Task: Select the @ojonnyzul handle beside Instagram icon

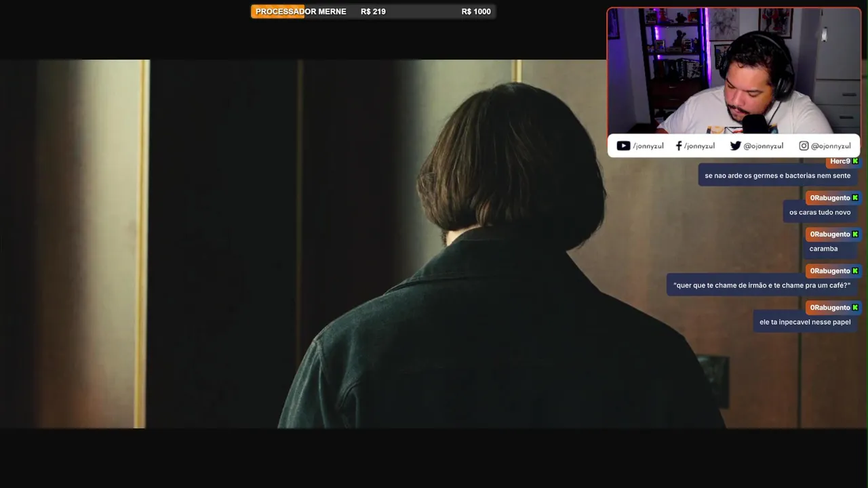Action: coord(831,146)
